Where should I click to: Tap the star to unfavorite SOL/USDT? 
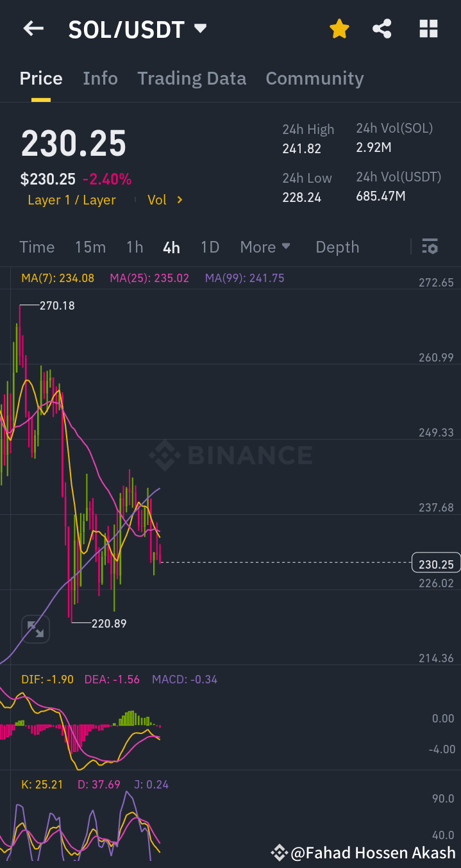[339, 28]
